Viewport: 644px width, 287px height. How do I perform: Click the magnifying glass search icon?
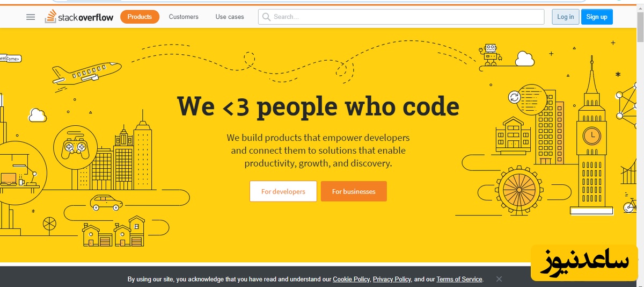click(x=266, y=17)
